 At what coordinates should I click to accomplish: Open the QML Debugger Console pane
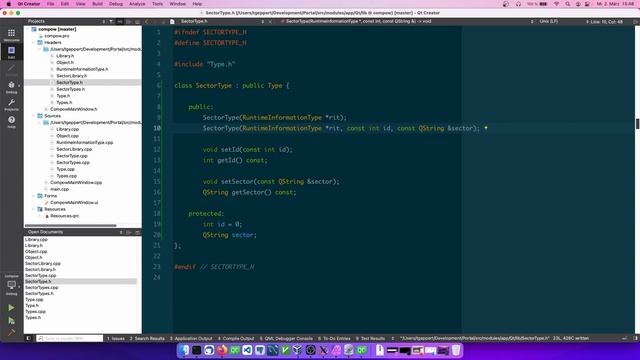click(286, 338)
